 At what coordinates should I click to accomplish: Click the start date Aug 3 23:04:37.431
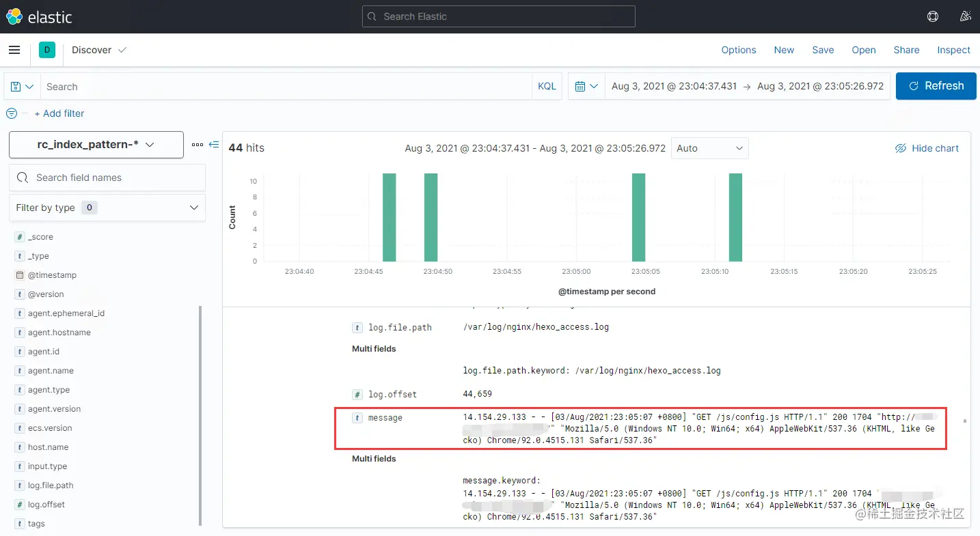pos(674,86)
